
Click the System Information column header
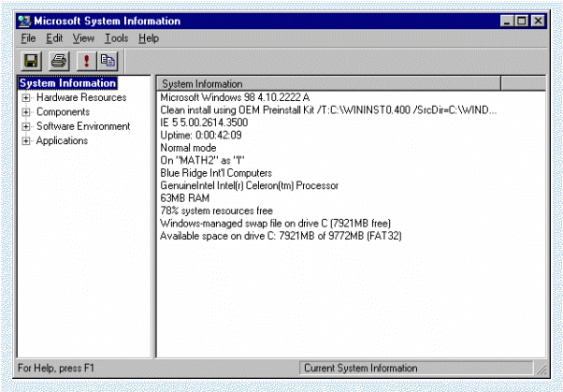coord(328,83)
